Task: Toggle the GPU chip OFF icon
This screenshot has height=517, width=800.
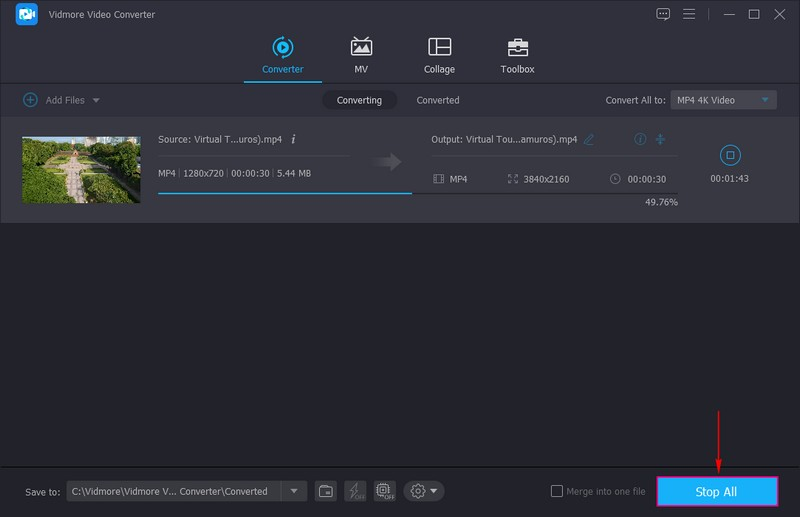Action: tap(384, 491)
